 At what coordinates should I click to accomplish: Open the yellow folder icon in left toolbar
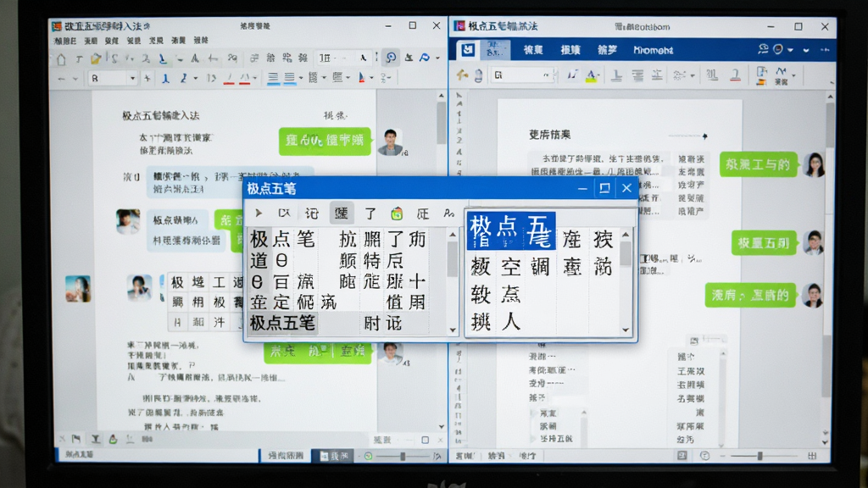96,58
